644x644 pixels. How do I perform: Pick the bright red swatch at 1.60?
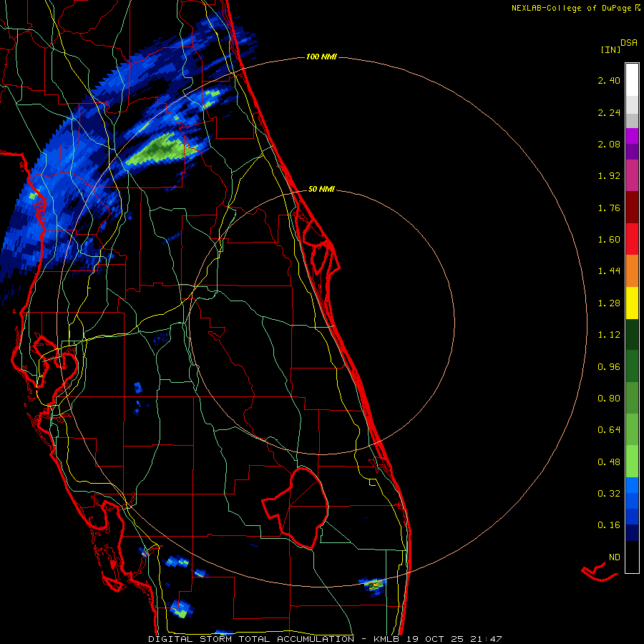[632, 239]
